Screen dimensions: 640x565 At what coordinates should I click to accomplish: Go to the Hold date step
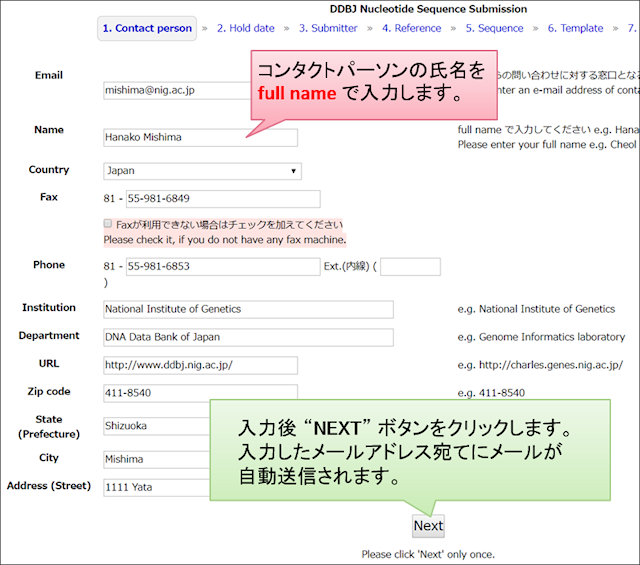click(246, 28)
